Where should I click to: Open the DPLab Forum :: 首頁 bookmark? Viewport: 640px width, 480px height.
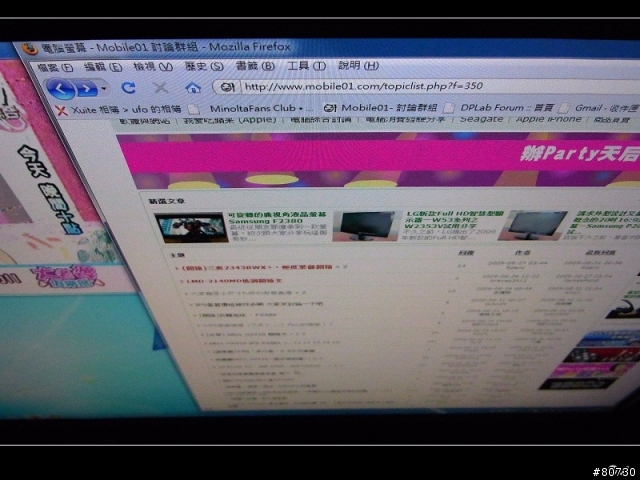tap(507, 108)
